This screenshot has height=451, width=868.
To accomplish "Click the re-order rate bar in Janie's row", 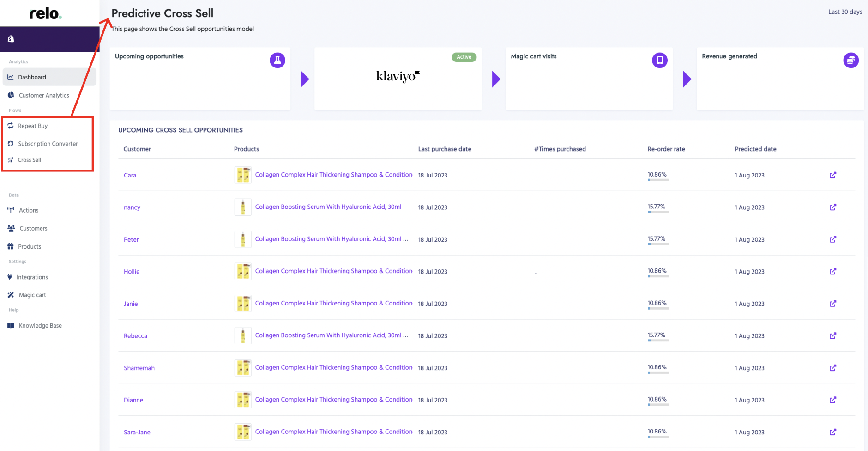I will tap(658, 308).
